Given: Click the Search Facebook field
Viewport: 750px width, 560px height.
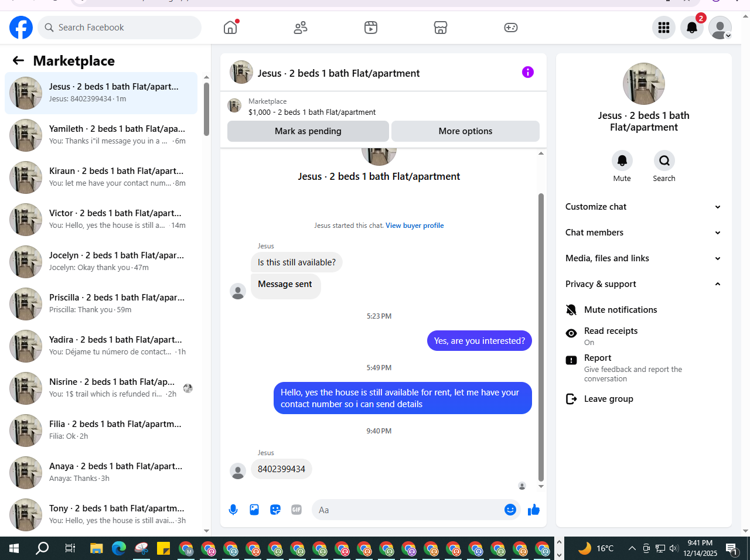Looking at the screenshot, I should click(120, 28).
